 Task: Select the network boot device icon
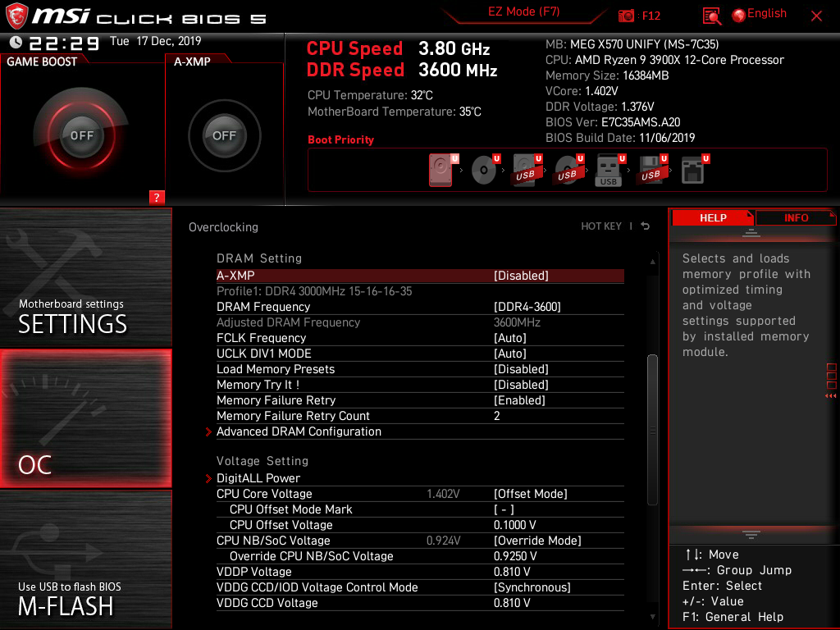[694, 170]
